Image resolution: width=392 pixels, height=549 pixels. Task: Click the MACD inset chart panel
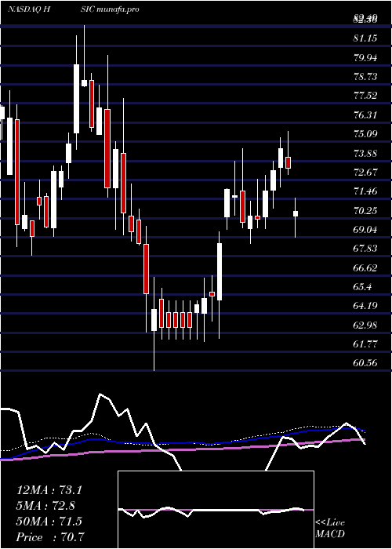pos(216,510)
